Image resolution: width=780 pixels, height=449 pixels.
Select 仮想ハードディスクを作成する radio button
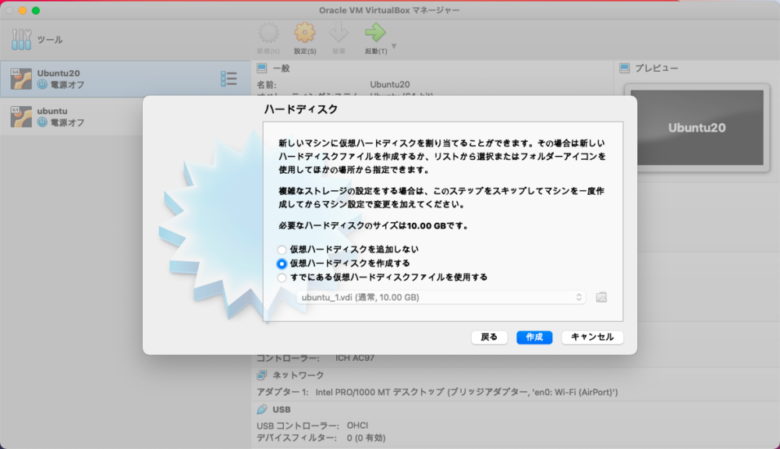(282, 264)
